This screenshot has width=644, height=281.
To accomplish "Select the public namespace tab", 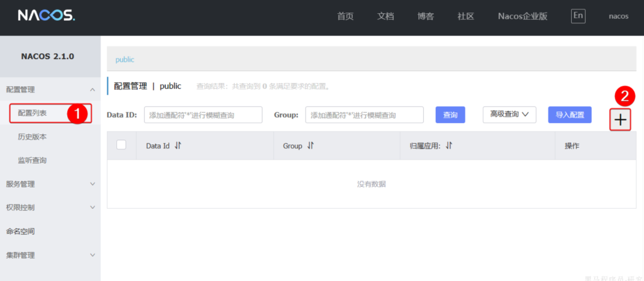I will pyautogui.click(x=125, y=60).
